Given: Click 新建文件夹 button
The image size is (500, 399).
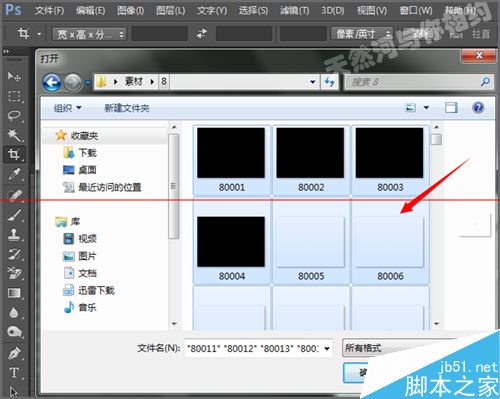Looking at the screenshot, I should click(x=127, y=108).
